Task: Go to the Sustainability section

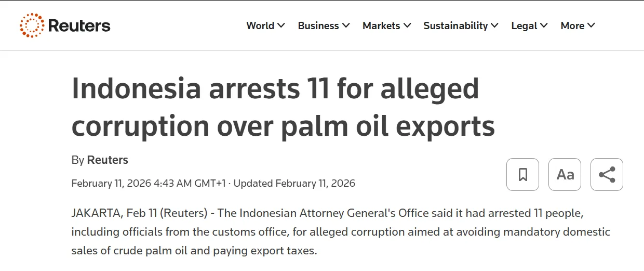Action: (x=455, y=25)
